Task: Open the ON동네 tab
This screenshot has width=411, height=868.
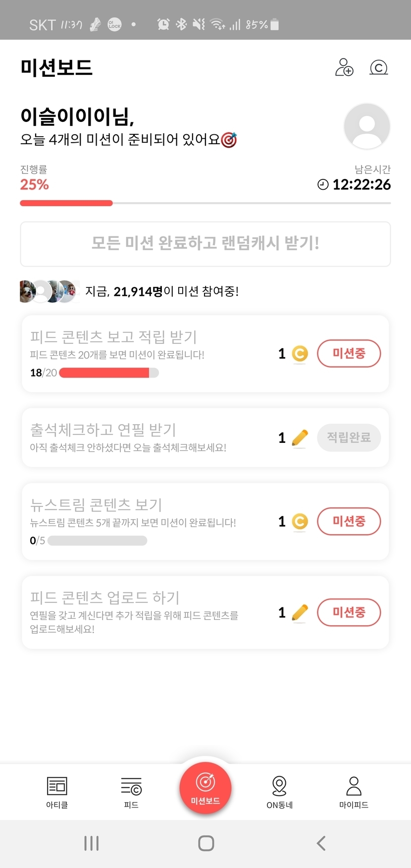Action: point(279,792)
